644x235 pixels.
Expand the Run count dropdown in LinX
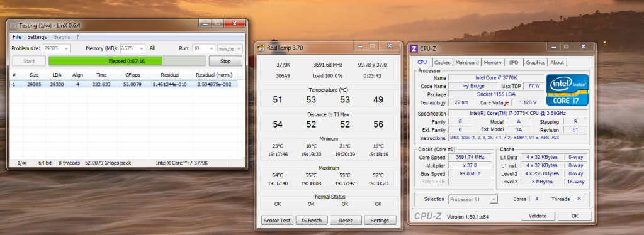point(211,49)
